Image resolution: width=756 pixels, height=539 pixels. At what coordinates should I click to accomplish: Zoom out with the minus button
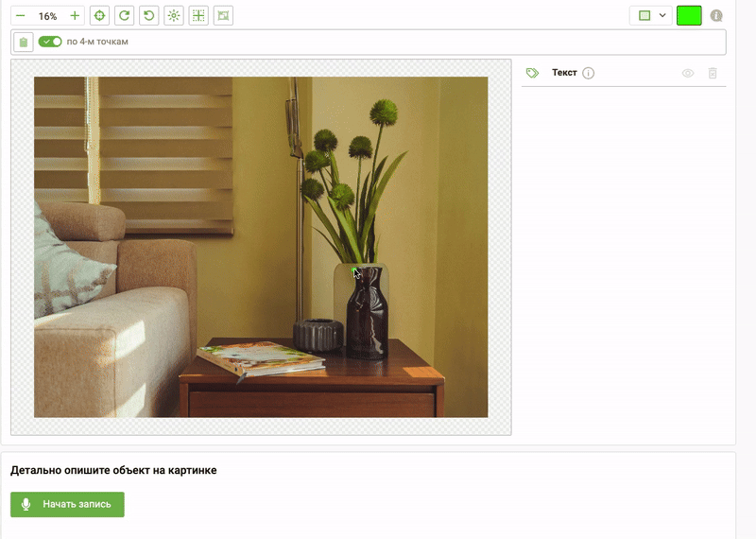tap(20, 16)
